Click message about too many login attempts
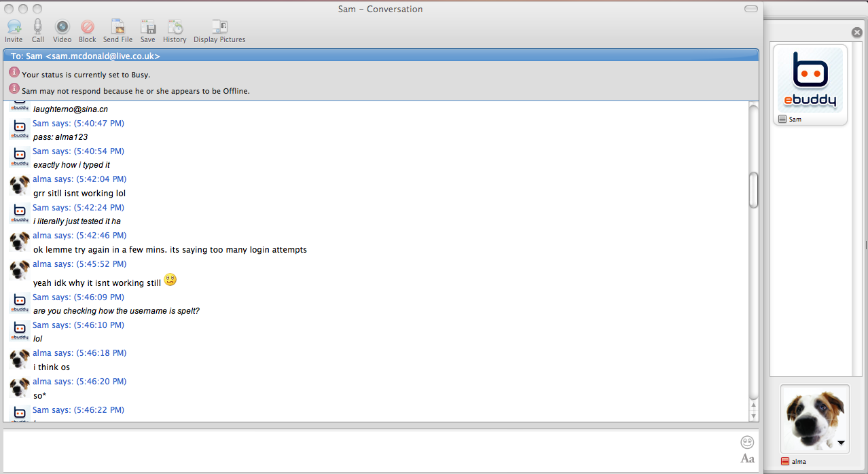The width and height of the screenshot is (868, 474). point(170,250)
